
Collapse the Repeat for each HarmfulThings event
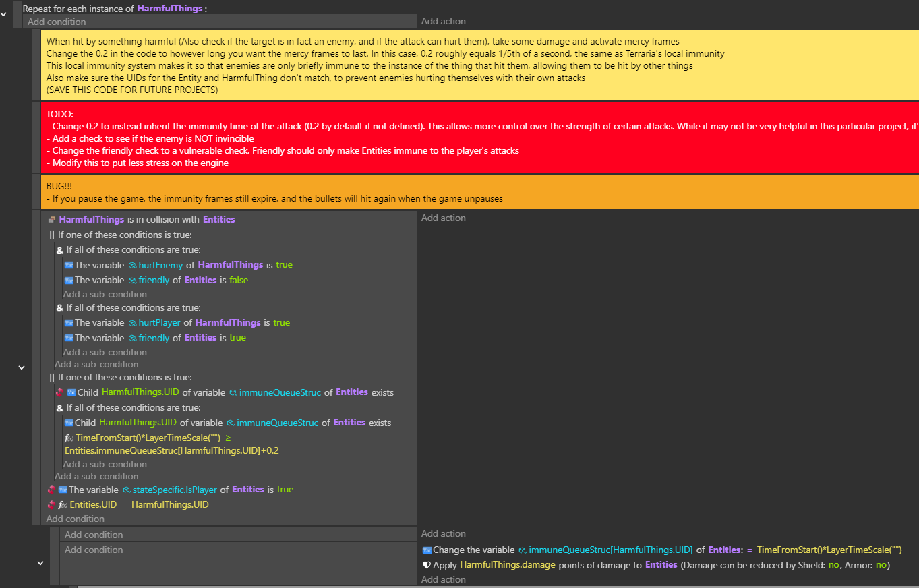(x=5, y=14)
